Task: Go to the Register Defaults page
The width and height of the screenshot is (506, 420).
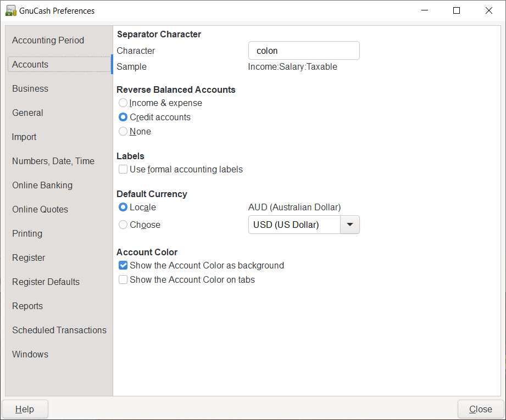Action: pos(46,282)
